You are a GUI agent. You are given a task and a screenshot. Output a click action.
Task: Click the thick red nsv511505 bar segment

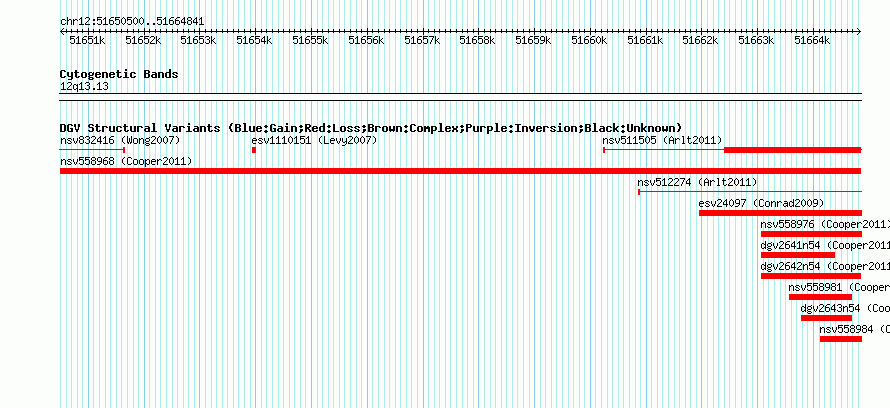(x=792, y=150)
